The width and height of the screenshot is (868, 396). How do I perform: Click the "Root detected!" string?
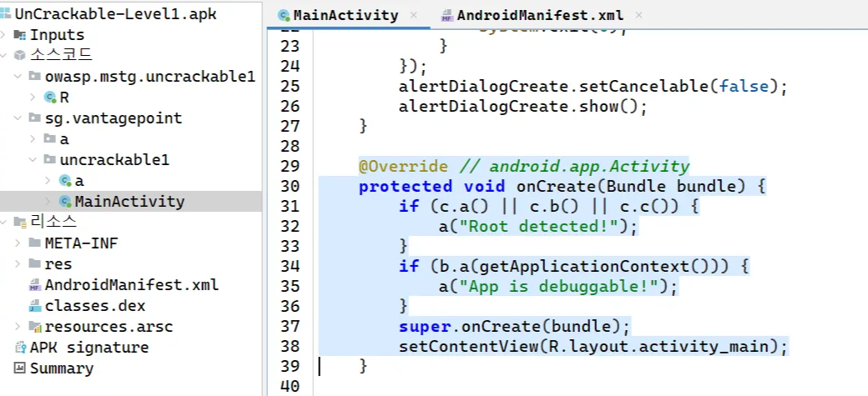tap(540, 226)
